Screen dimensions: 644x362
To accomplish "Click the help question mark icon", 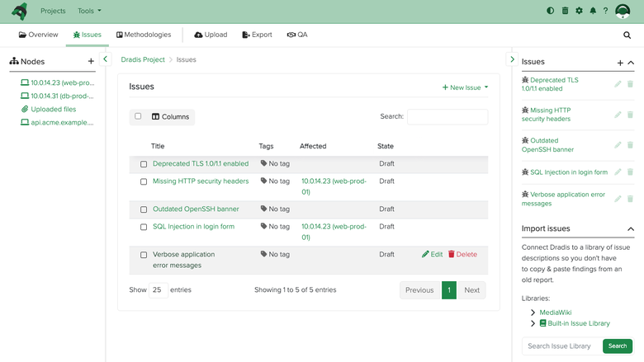I will pos(605,11).
